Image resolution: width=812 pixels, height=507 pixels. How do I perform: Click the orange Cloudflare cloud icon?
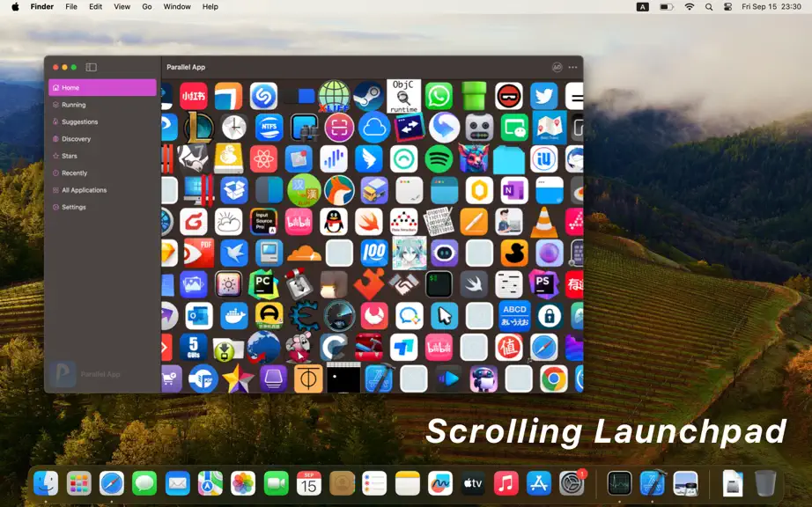click(304, 253)
